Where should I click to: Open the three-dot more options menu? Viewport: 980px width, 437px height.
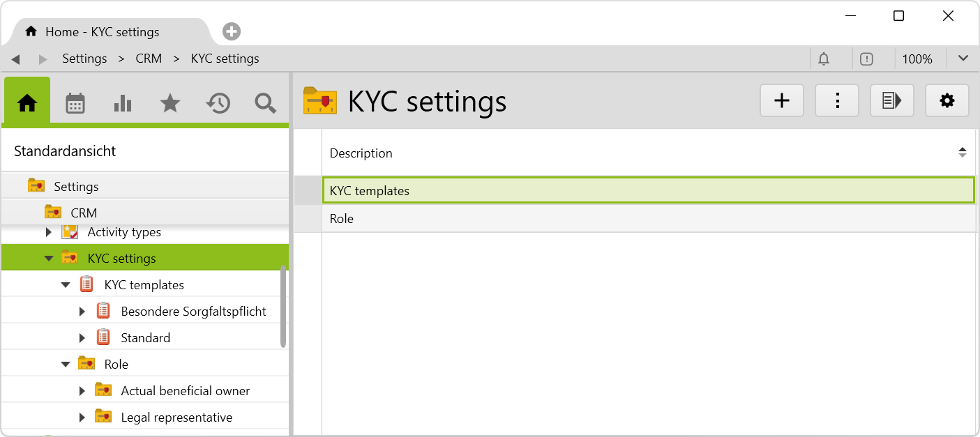[837, 101]
